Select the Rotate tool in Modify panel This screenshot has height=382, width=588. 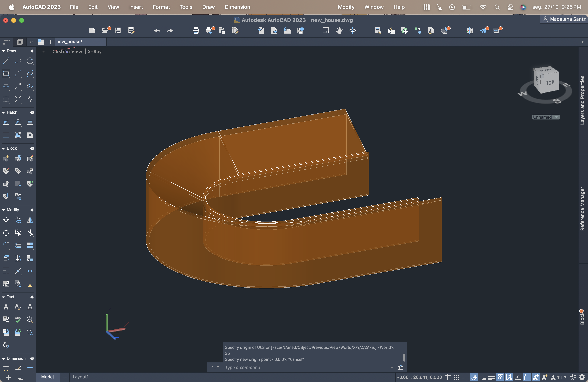coord(6,233)
